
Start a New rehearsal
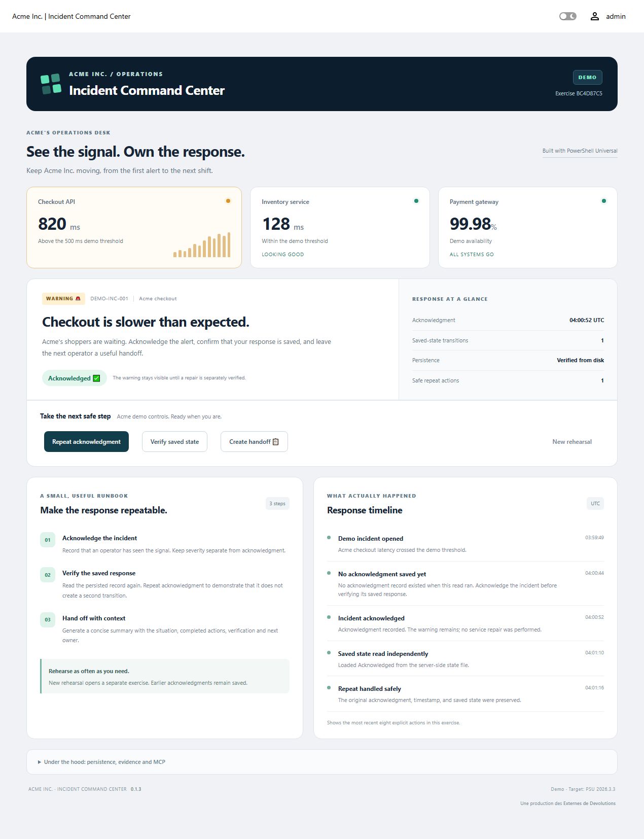(x=572, y=441)
